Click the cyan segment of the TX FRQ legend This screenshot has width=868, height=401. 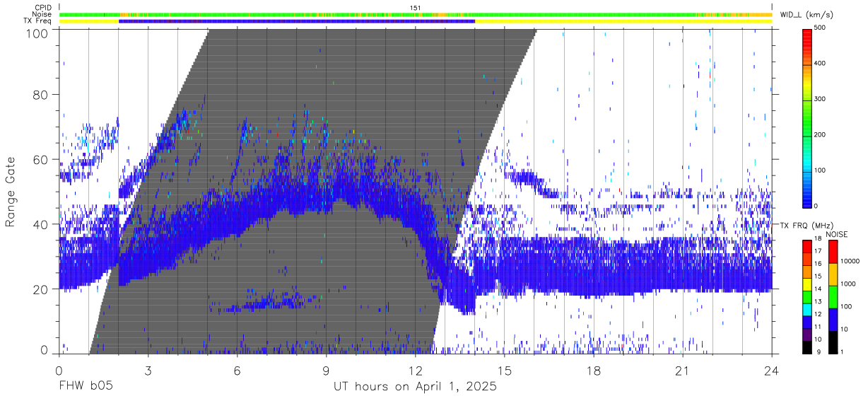tap(807, 310)
